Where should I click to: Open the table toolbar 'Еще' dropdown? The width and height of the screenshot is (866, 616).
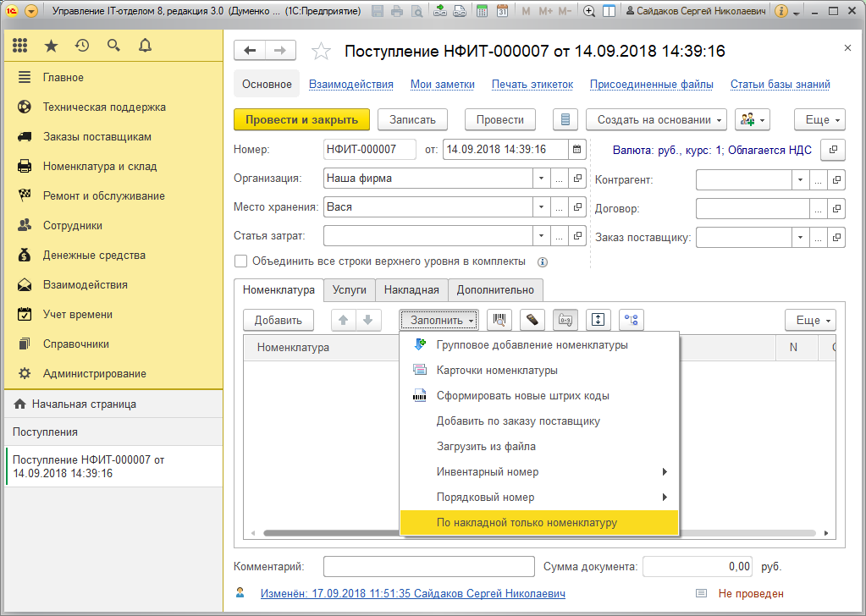[x=810, y=320]
